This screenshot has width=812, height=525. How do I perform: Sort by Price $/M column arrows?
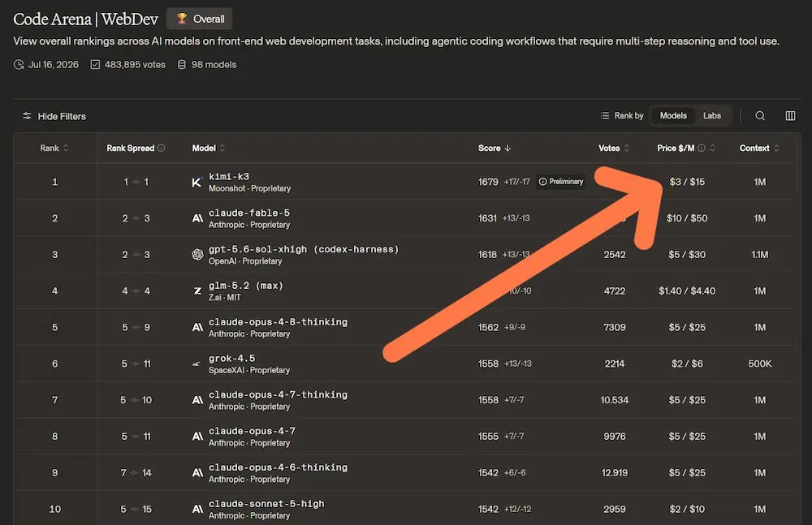pyautogui.click(x=713, y=148)
